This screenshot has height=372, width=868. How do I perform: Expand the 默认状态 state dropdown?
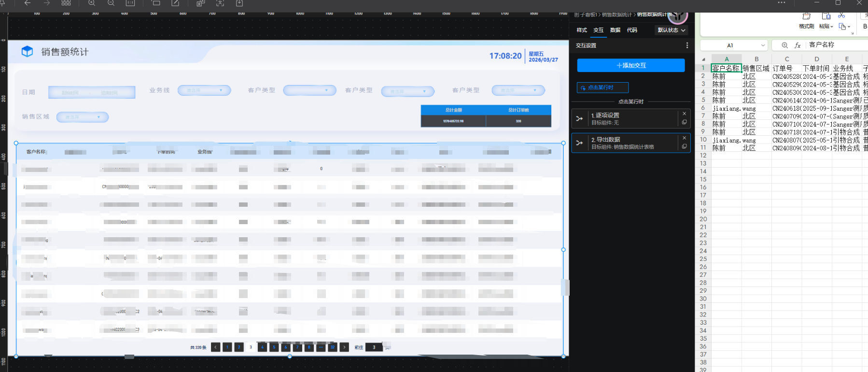pos(671,30)
